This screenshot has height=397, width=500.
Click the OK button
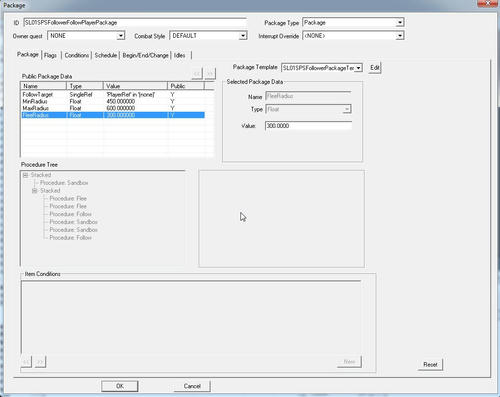coord(120,386)
